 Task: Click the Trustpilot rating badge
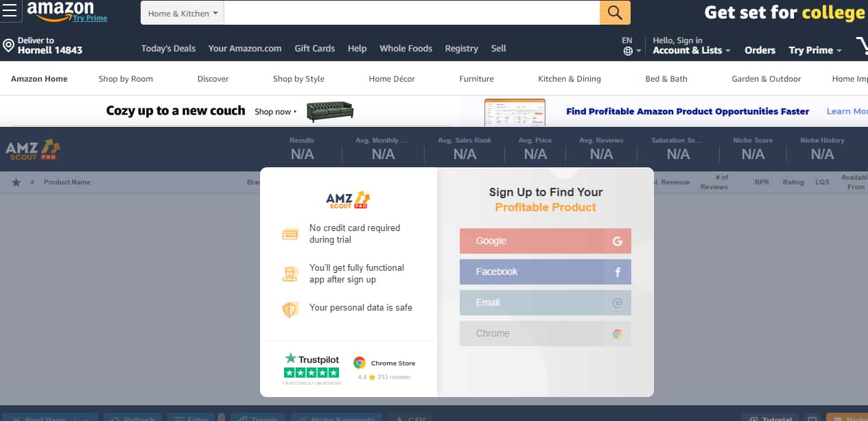312,368
